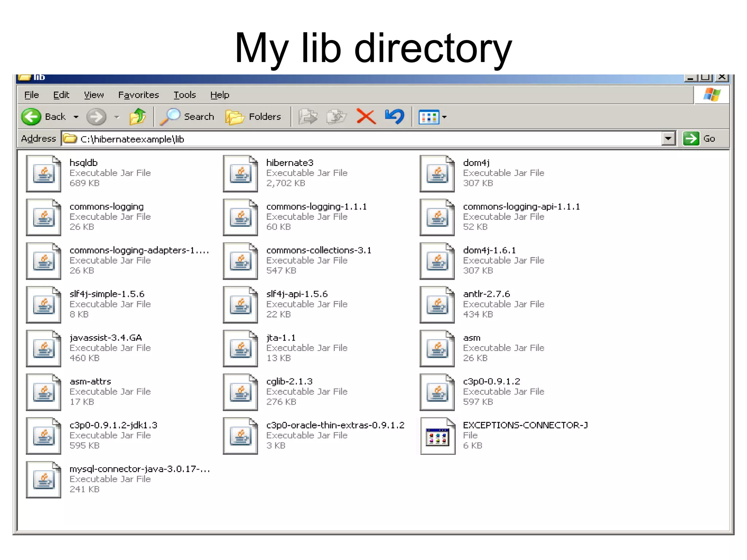Select c3p0-oracle-thin-extras-0.9.1.2 file name
Screen dimensions: 747x560
click(335, 425)
